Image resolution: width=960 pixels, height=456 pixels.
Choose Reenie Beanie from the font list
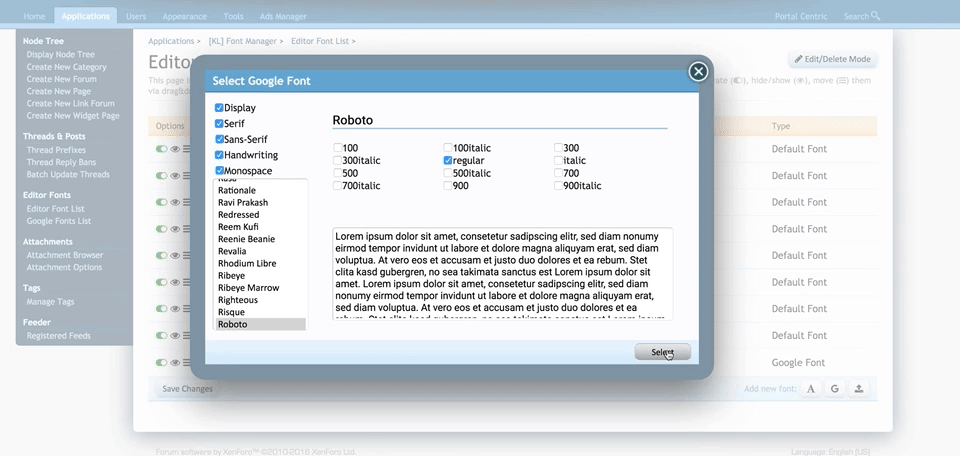[x=246, y=239]
